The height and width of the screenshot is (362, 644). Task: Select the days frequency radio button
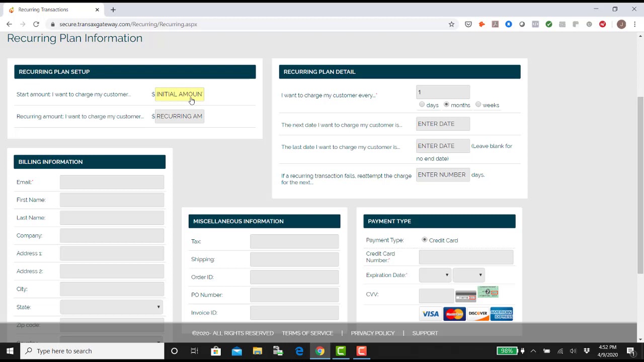(x=422, y=105)
